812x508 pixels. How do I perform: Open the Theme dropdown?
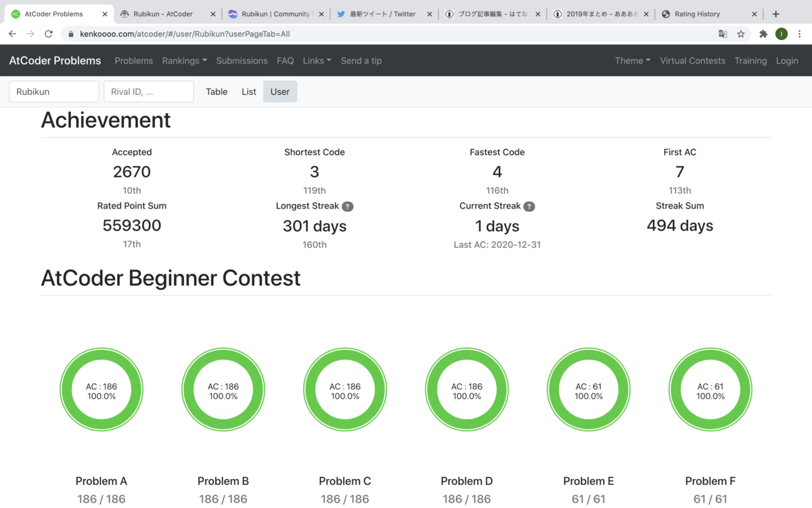(633, 61)
